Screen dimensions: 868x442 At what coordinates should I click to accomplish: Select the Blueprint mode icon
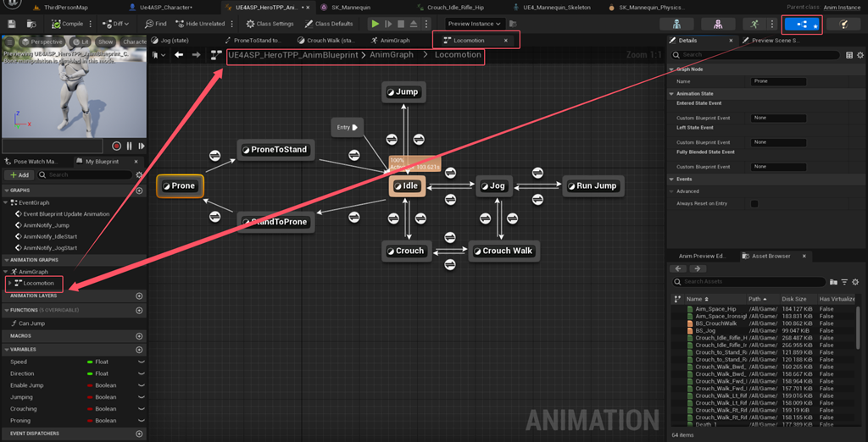[x=802, y=25]
